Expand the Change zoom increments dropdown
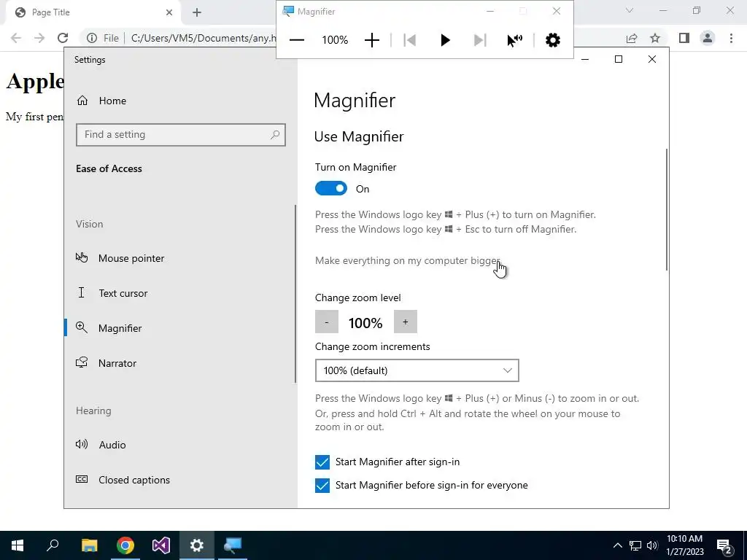 pos(417,370)
